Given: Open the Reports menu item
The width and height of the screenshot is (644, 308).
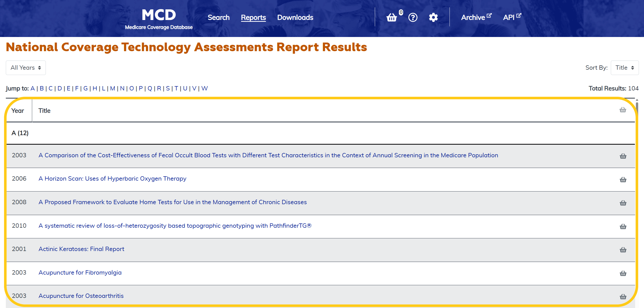Looking at the screenshot, I should (253, 17).
